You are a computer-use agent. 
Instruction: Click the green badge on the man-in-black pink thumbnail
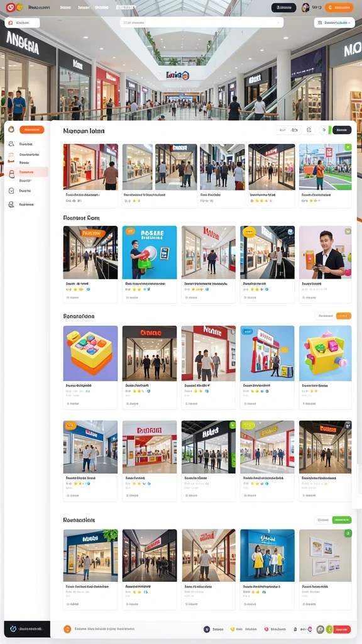(x=348, y=231)
